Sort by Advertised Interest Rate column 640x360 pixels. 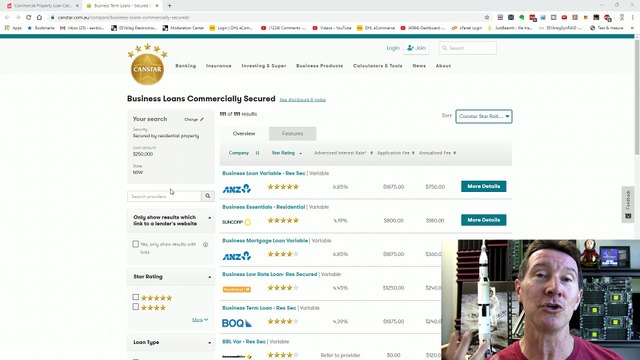[x=343, y=153]
